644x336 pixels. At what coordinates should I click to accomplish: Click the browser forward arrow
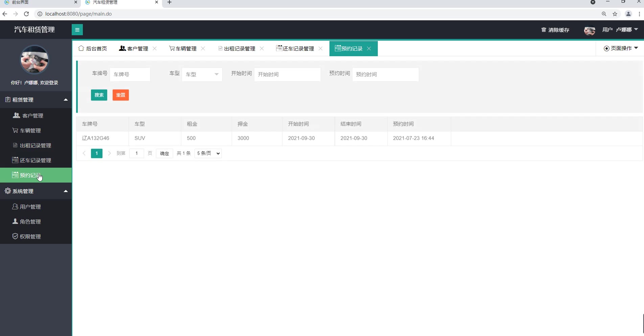coord(16,14)
